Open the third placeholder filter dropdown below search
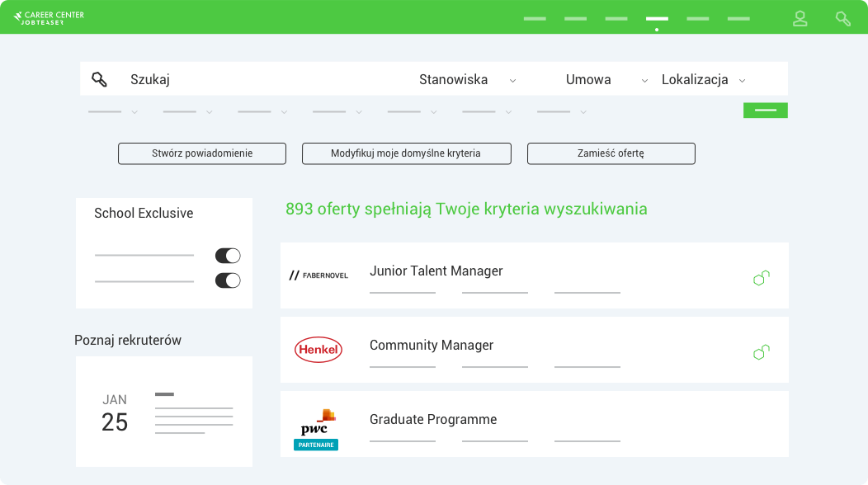 tap(262, 112)
